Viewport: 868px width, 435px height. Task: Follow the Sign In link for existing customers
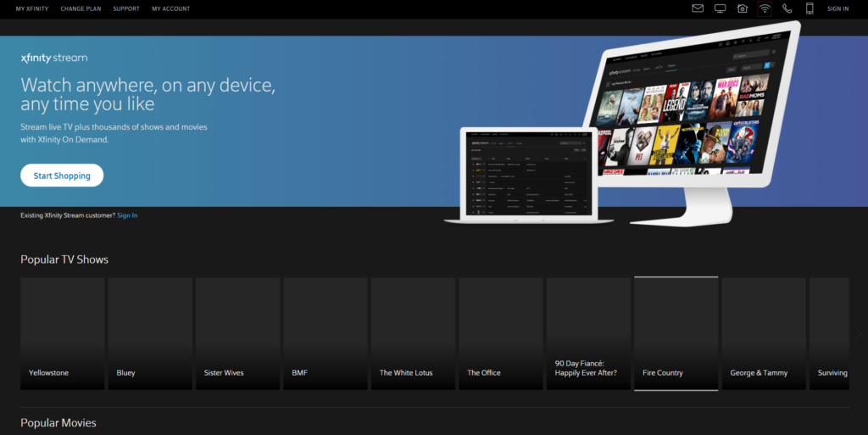coord(127,215)
